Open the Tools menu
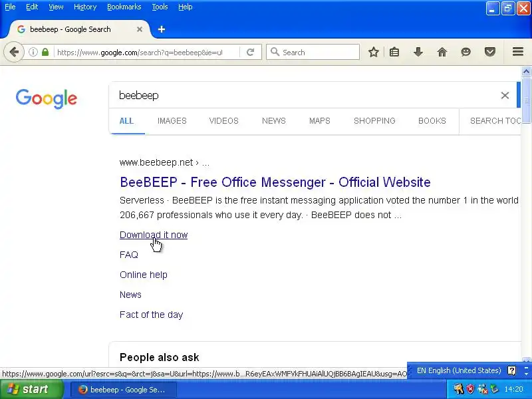This screenshot has width=532, height=399. (160, 7)
